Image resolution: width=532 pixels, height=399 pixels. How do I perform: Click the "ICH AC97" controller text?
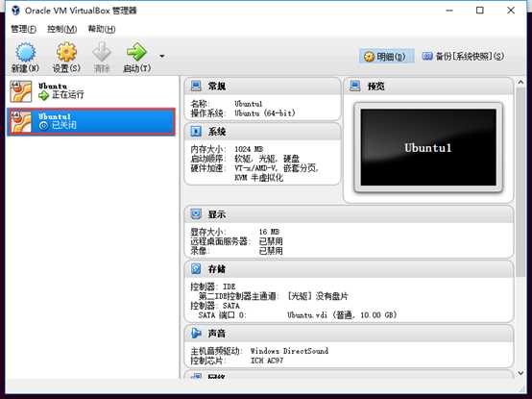point(267,361)
